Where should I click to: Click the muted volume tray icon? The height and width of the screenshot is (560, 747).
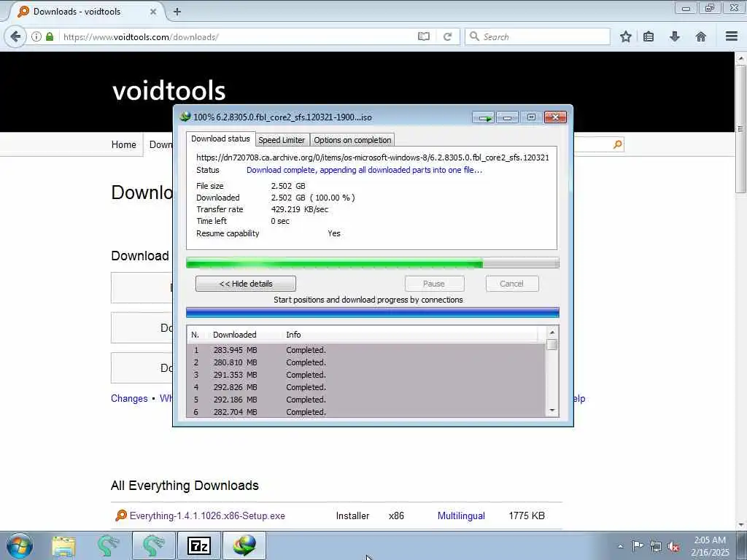(x=673, y=547)
